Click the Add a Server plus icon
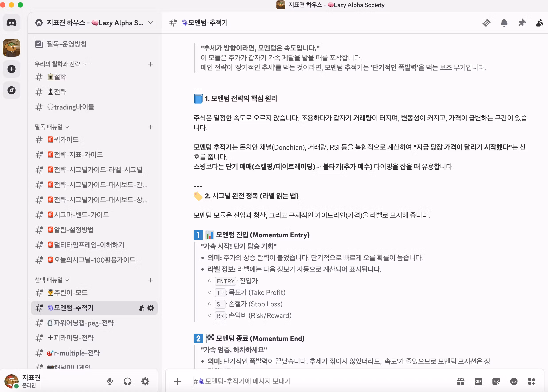Image resolution: width=548 pixels, height=392 pixels. (11, 69)
